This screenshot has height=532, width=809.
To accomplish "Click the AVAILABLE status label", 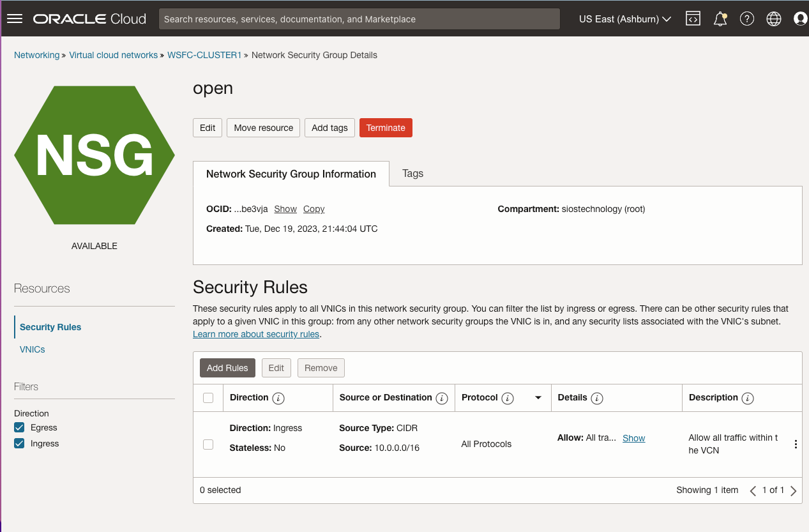I will pos(95,246).
